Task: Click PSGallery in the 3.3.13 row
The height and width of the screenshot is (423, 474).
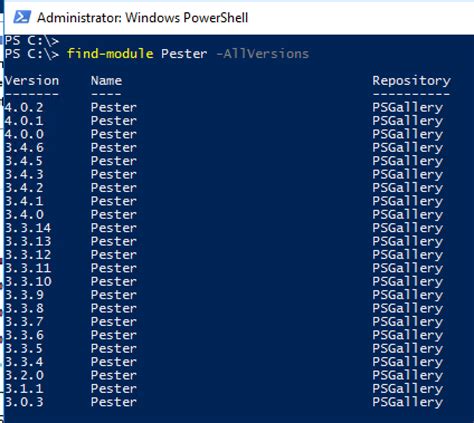Action: point(408,241)
